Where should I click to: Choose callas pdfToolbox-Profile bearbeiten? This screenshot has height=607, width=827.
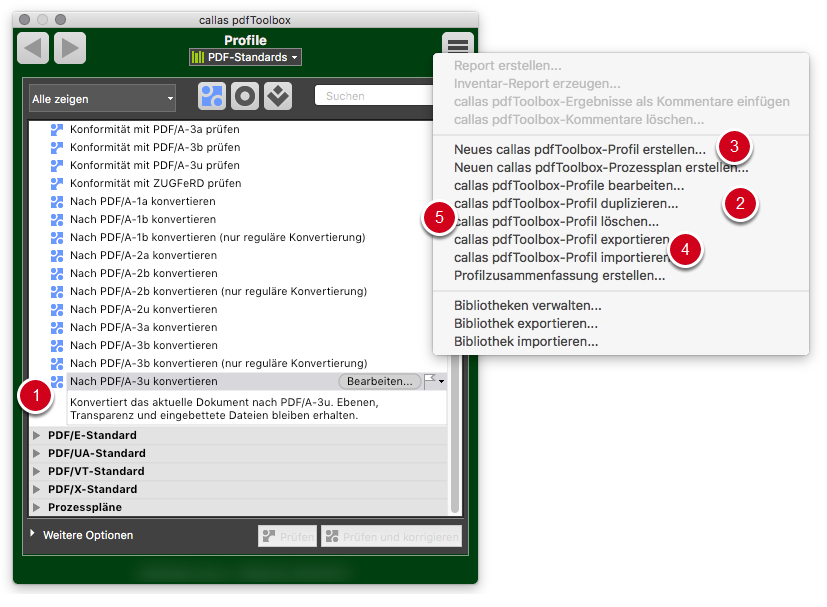click(569, 186)
